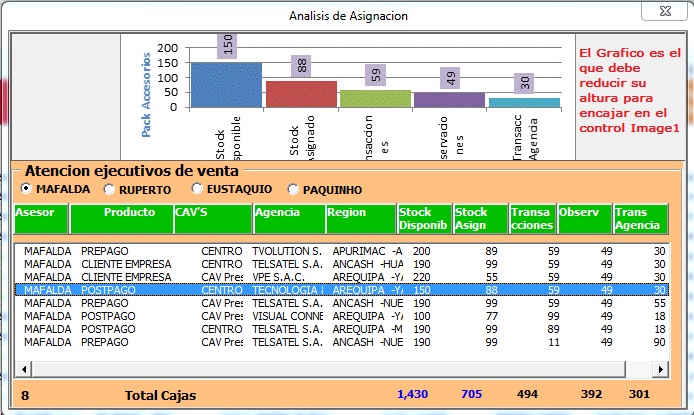Click the list's left scroll arrow
The image size is (694, 415).
23,369
